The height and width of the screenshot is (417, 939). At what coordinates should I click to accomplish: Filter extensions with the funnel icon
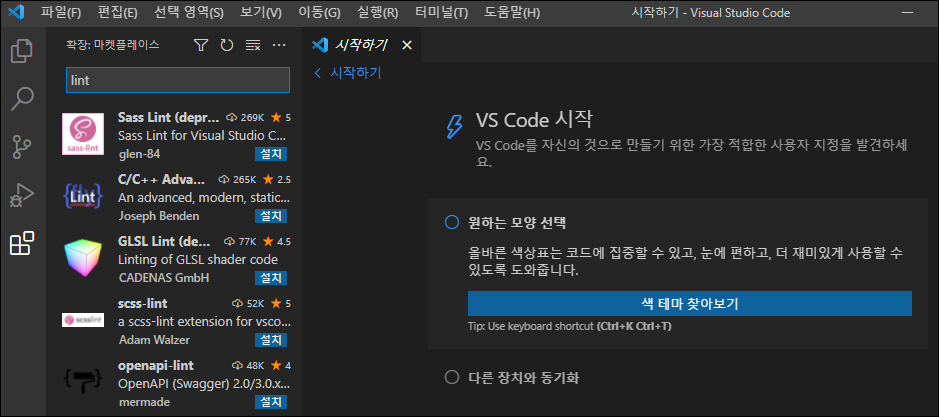click(x=201, y=45)
